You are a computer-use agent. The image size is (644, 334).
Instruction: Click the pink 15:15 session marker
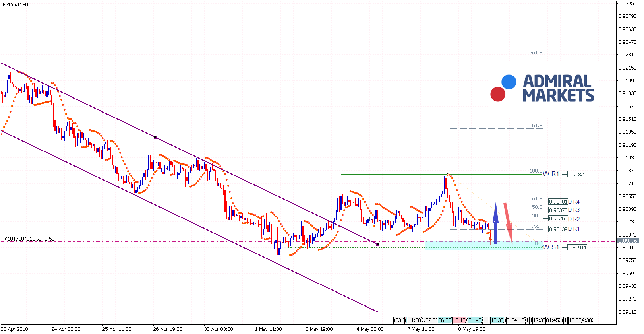pos(460,320)
